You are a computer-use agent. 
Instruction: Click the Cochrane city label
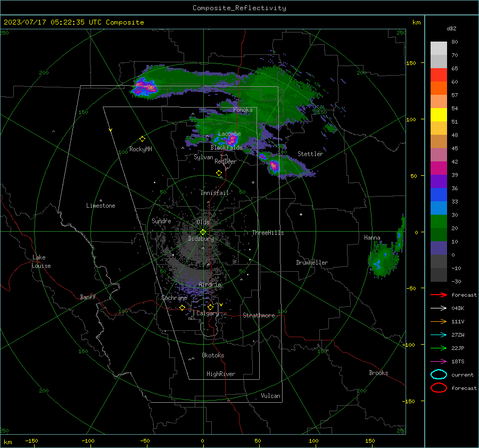point(174,298)
